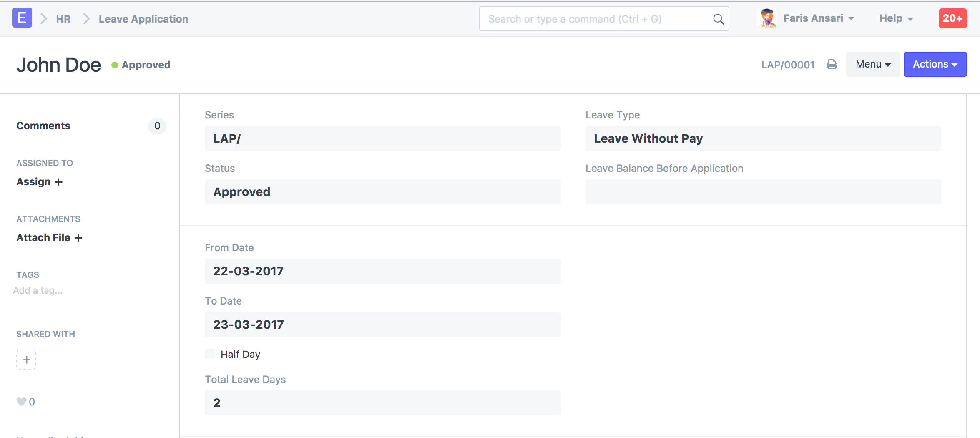Click Assign + in sidebar
The height and width of the screenshot is (438, 980).
tap(40, 182)
